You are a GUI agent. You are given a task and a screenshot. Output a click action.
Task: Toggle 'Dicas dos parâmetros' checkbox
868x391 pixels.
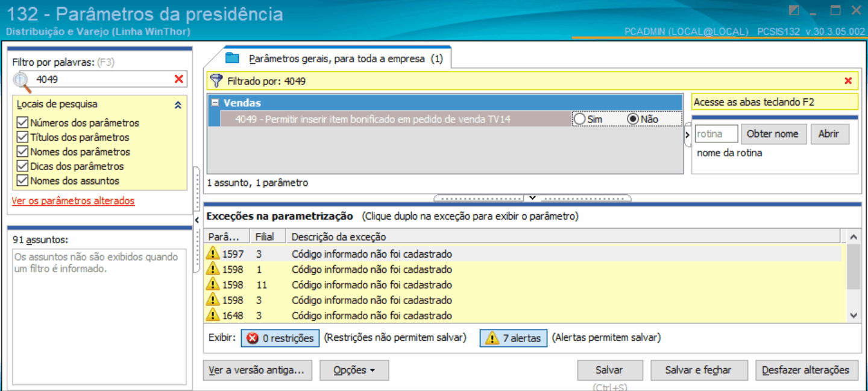(x=23, y=166)
